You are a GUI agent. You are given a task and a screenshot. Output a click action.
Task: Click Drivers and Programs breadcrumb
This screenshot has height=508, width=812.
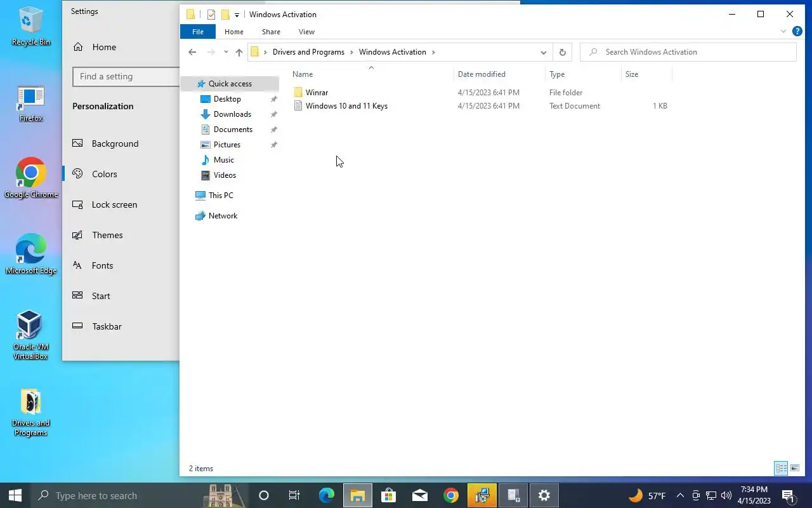(308, 52)
